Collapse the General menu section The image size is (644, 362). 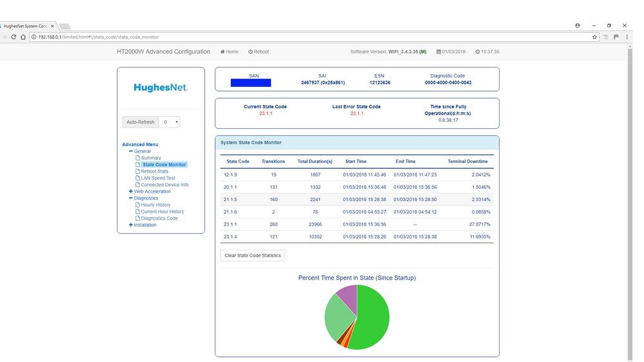pos(132,151)
